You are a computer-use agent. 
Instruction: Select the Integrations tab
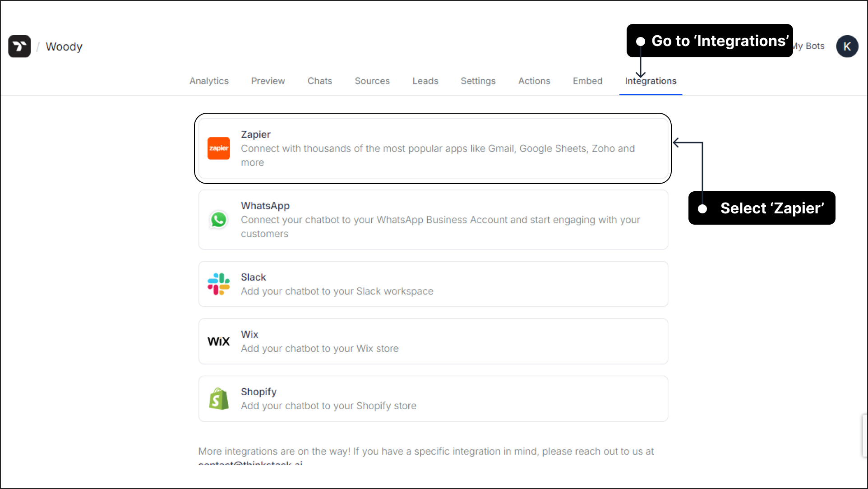click(x=651, y=81)
